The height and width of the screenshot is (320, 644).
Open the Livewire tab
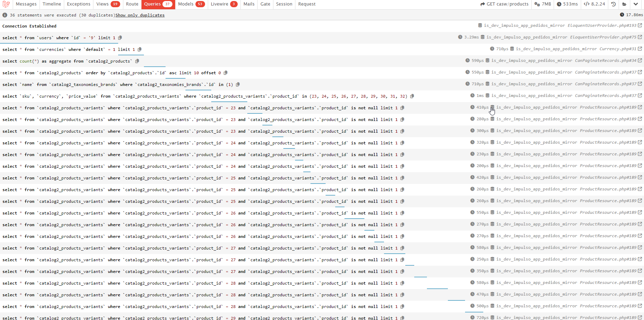pyautogui.click(x=224, y=4)
